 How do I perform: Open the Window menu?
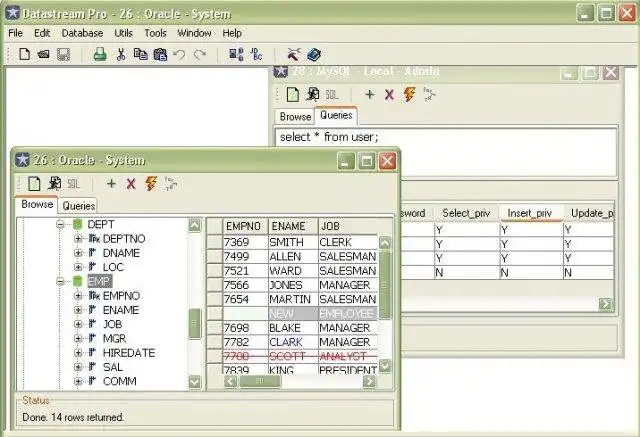194,33
